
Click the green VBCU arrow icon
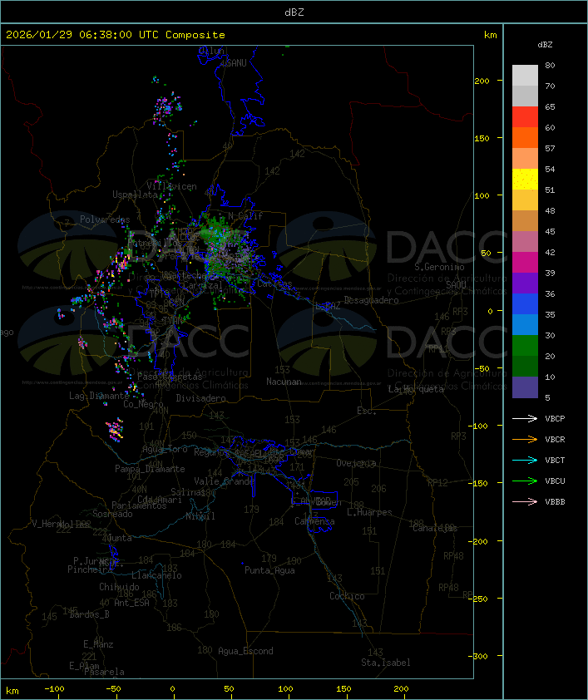525,481
